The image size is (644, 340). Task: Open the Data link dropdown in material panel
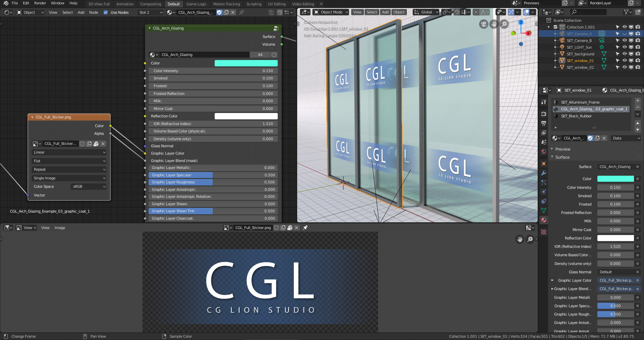(x=626, y=138)
